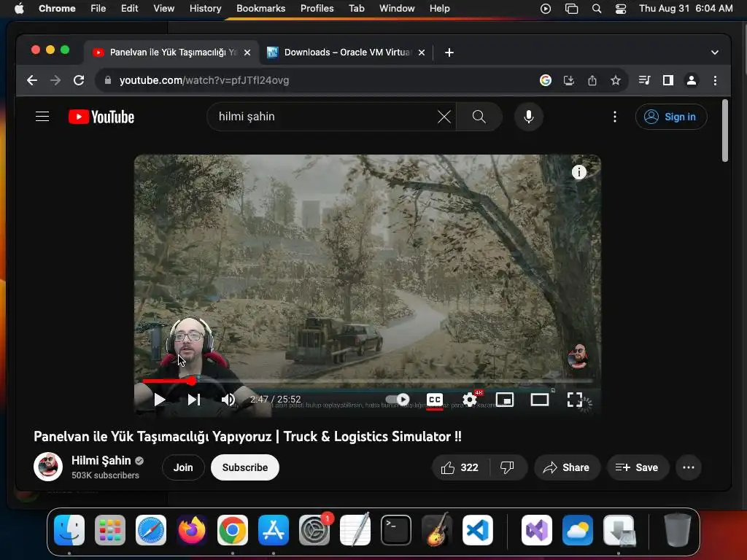Toggle Chrome side panel
Viewport: 747px width, 560px height.
668,80
